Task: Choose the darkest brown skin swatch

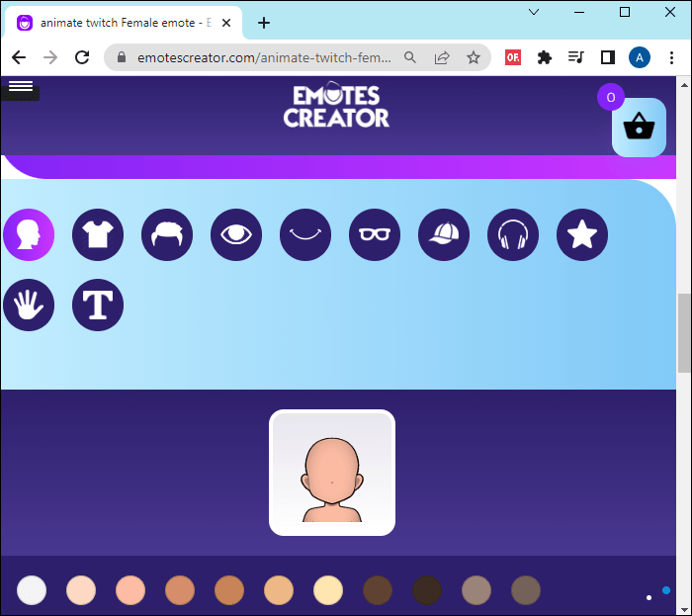Action: tap(427, 590)
